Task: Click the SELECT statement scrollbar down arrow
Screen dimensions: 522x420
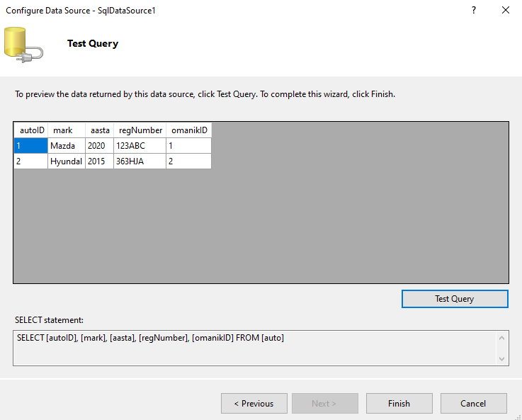Action: click(x=502, y=359)
